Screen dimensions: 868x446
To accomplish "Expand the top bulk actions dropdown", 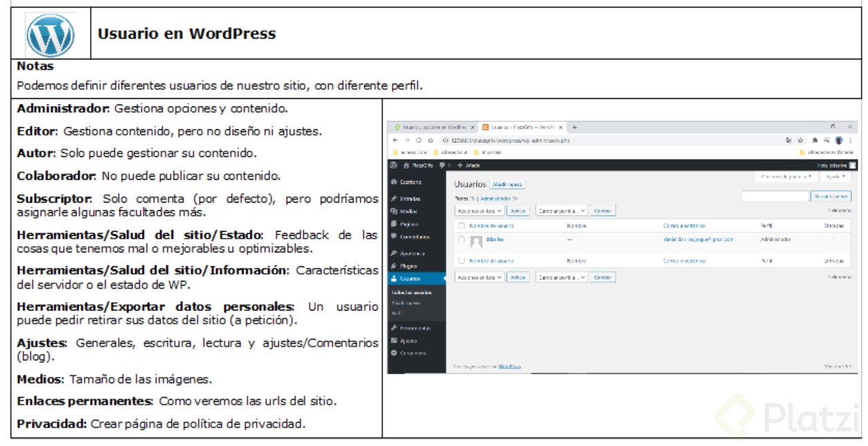I will (479, 210).
